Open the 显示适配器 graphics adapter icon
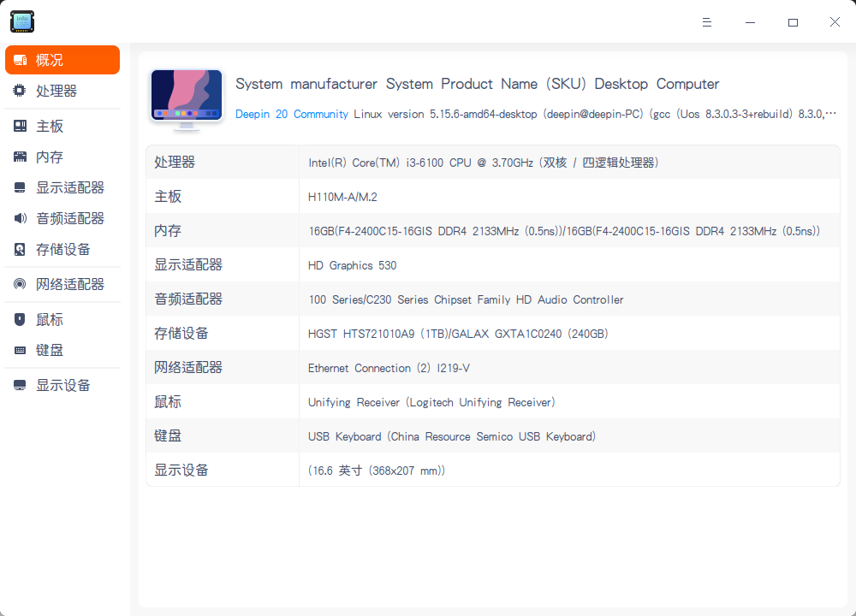The width and height of the screenshot is (856, 616). point(19,187)
